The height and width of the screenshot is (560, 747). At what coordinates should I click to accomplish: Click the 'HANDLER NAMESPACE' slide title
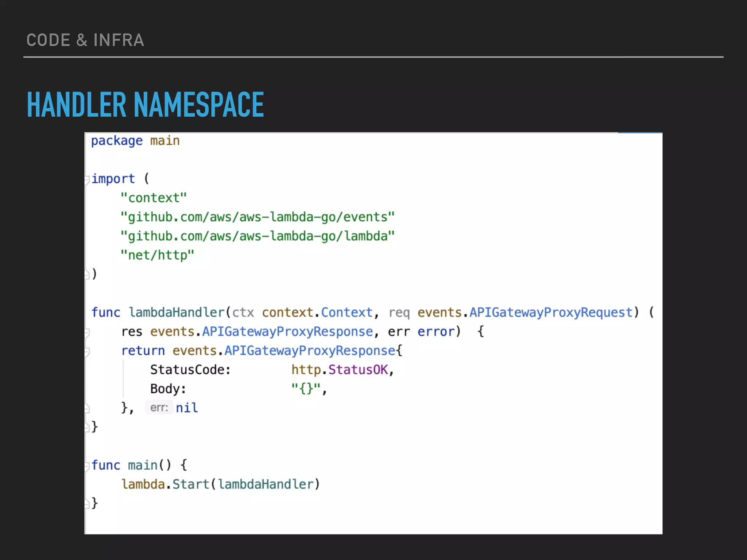146,105
